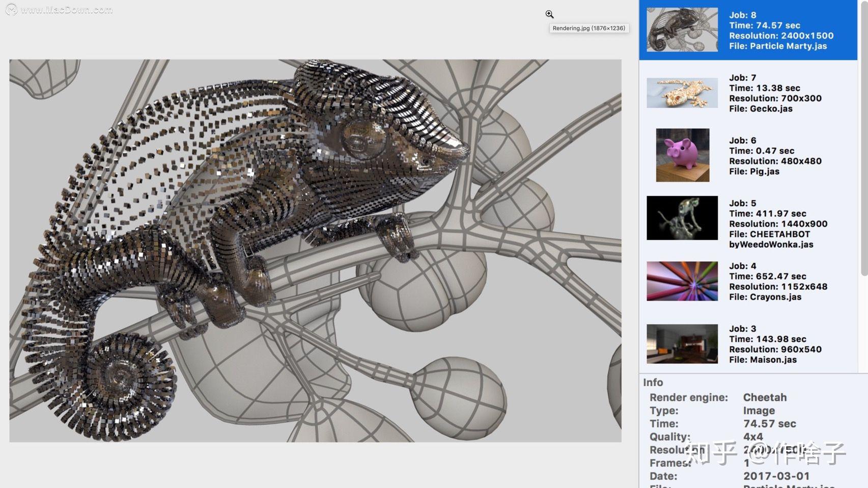Viewport: 868px width, 488px height.
Task: Open the Render engine dropdown showing Cheetah
Action: [764, 397]
